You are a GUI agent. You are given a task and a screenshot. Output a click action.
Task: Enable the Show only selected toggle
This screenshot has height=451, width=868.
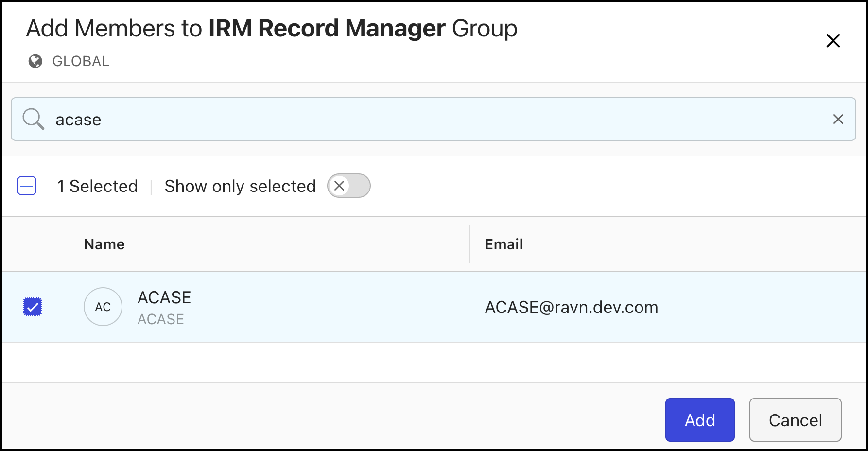pos(348,186)
